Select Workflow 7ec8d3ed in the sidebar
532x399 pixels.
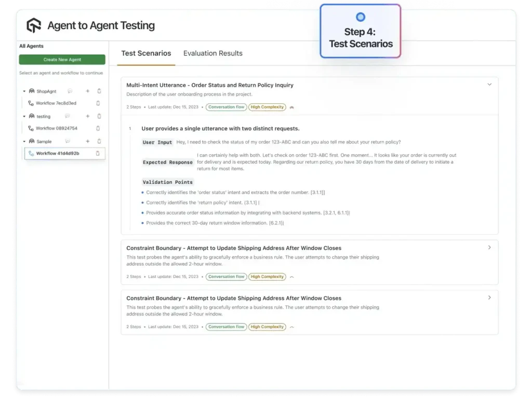pos(56,103)
